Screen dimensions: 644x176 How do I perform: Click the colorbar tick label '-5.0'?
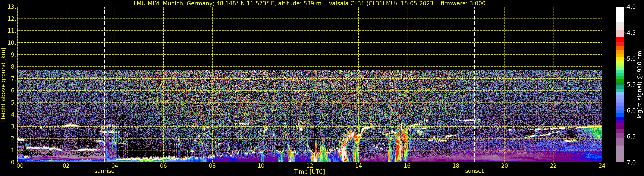pos(630,59)
